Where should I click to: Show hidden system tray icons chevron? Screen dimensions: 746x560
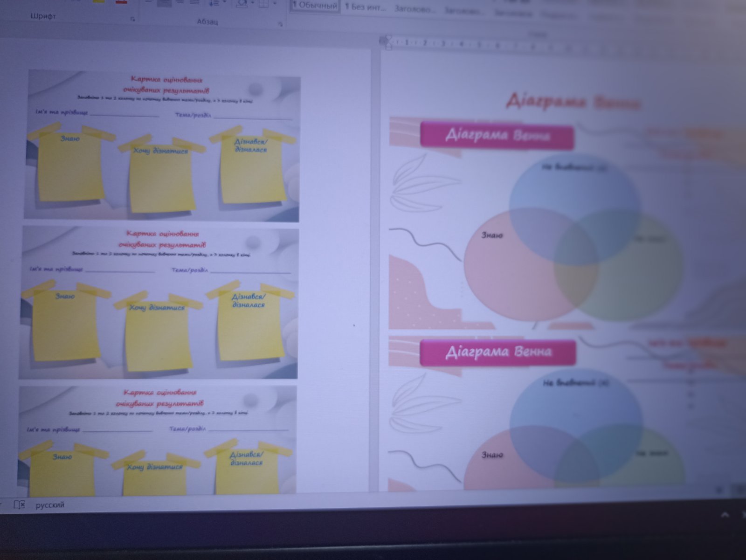point(725,515)
